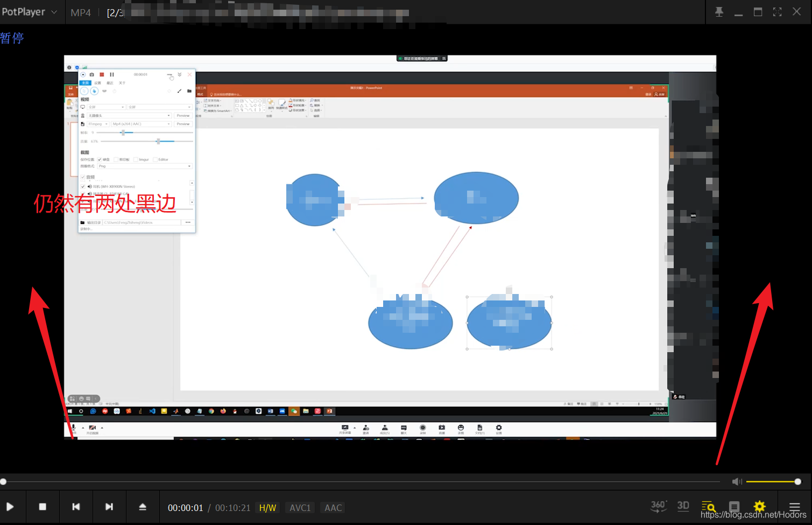This screenshot has width=812, height=525.
Task: Click the microphone icon in the meeting toolbar
Action: coord(74,429)
